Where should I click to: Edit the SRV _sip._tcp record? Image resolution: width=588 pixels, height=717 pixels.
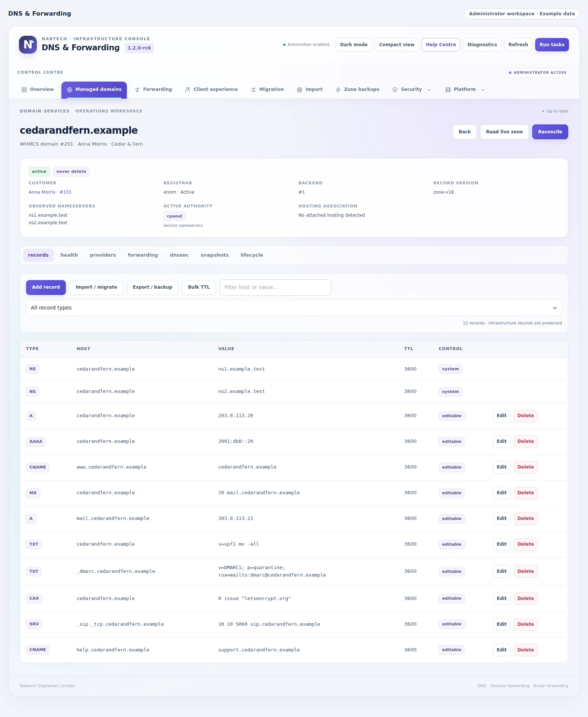pos(502,625)
